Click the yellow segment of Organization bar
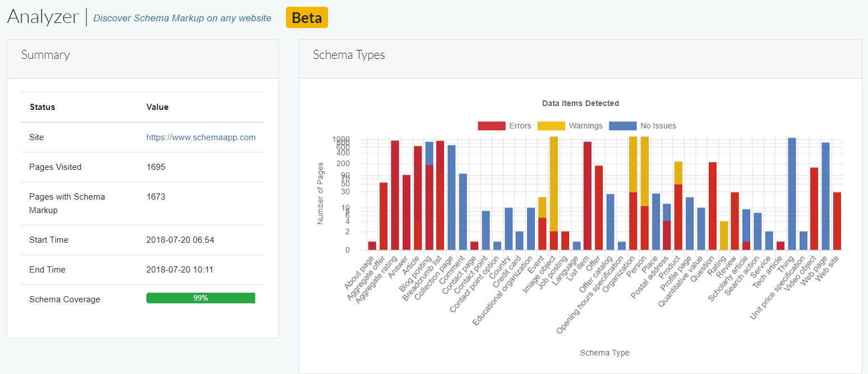This screenshot has height=374, width=868. pos(633,164)
